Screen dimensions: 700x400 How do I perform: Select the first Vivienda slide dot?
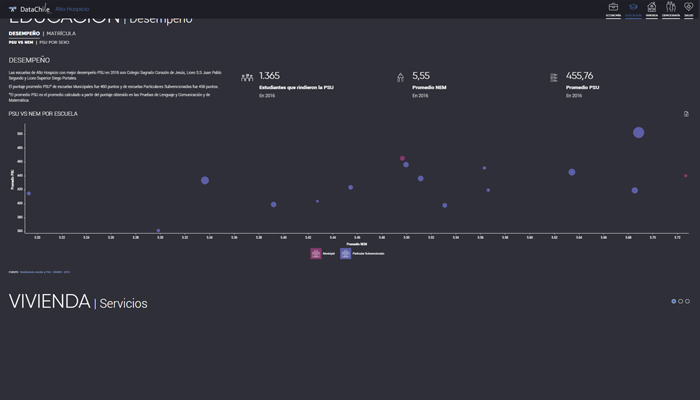click(674, 301)
